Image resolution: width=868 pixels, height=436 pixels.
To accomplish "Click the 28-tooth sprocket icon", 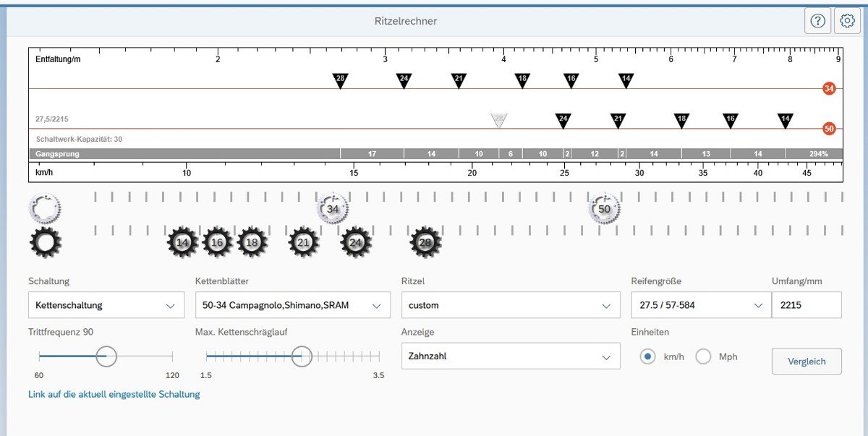I will (425, 243).
